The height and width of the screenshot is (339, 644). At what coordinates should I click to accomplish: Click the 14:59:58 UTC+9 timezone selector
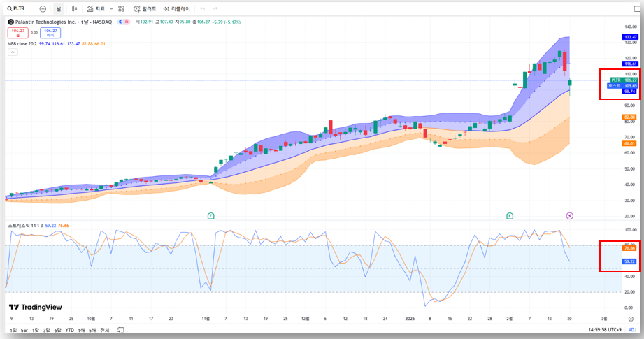[x=605, y=329]
